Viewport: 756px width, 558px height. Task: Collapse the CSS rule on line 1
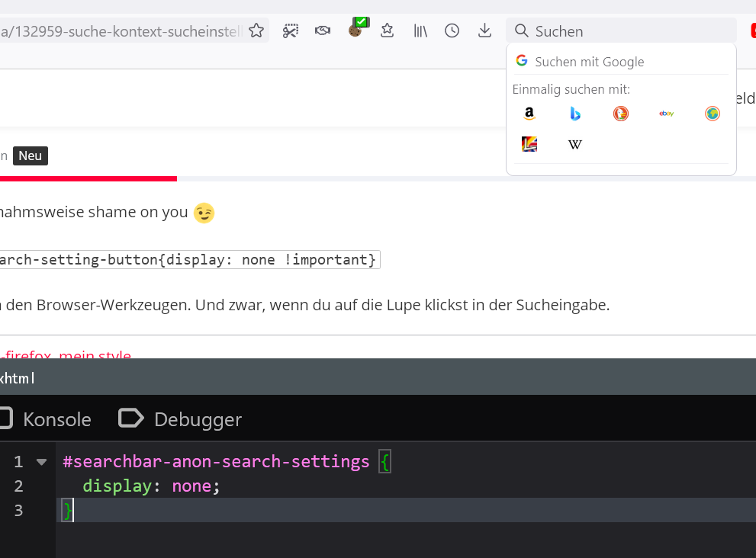(x=41, y=462)
